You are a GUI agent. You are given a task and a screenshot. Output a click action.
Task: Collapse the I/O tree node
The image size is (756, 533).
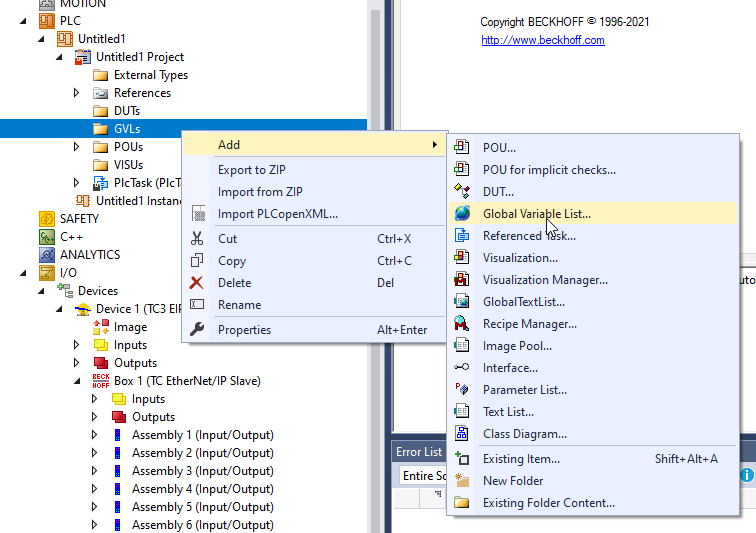(23, 273)
